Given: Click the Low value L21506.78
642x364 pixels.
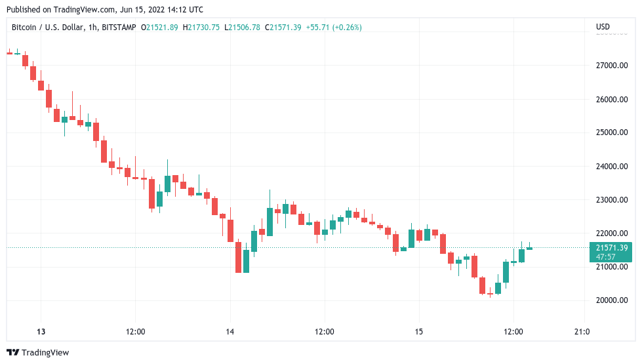Looking at the screenshot, I should click(242, 27).
